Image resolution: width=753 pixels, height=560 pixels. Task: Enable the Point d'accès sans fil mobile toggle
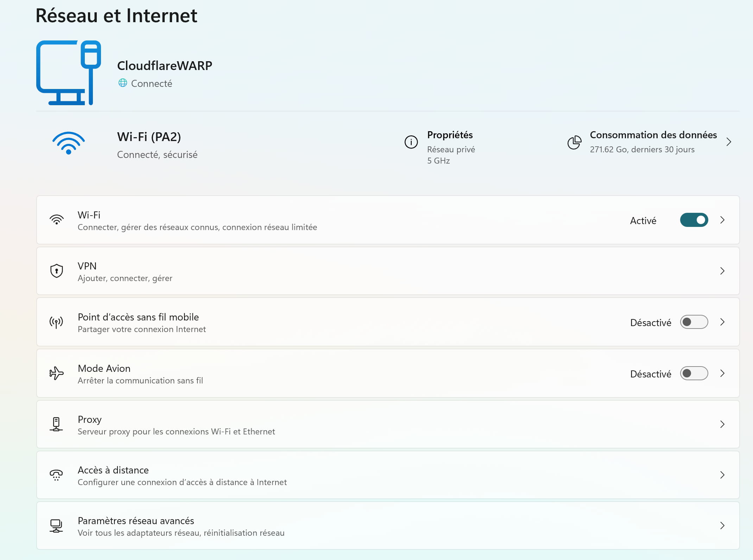coord(694,322)
